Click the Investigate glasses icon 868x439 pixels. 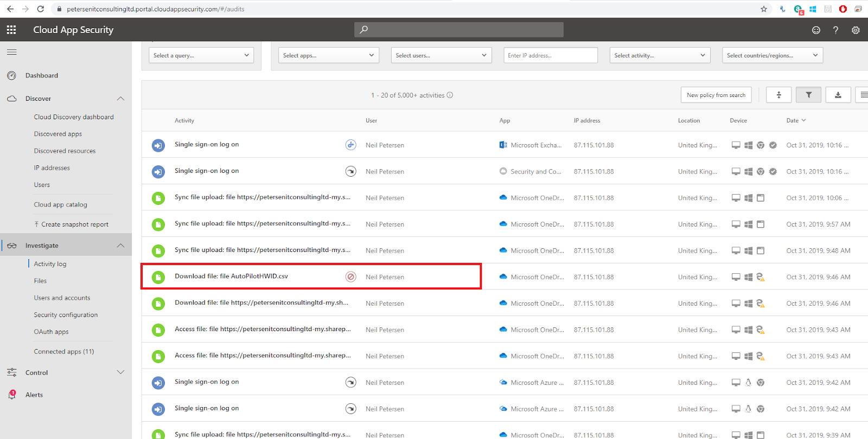click(12, 246)
